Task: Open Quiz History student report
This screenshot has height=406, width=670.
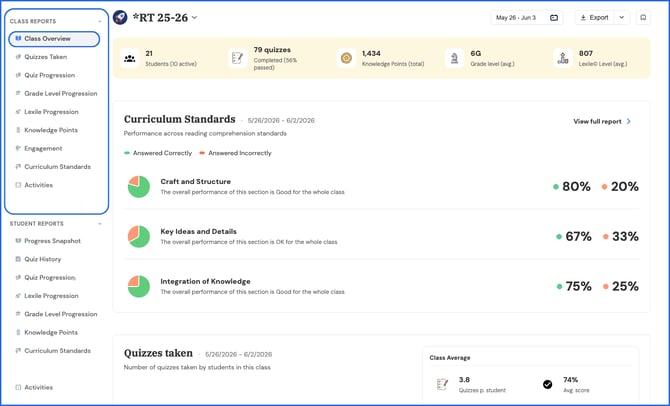Action: click(x=42, y=259)
